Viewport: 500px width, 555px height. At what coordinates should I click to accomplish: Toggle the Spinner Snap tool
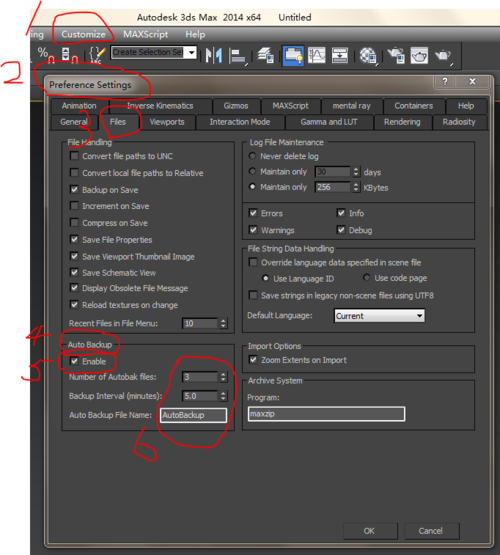tap(69, 55)
